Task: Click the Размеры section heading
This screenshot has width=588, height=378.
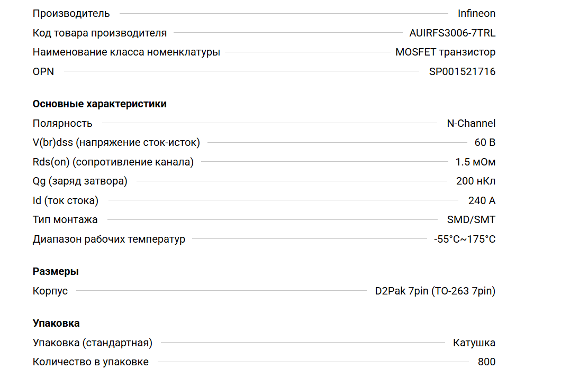Action: tap(56, 272)
